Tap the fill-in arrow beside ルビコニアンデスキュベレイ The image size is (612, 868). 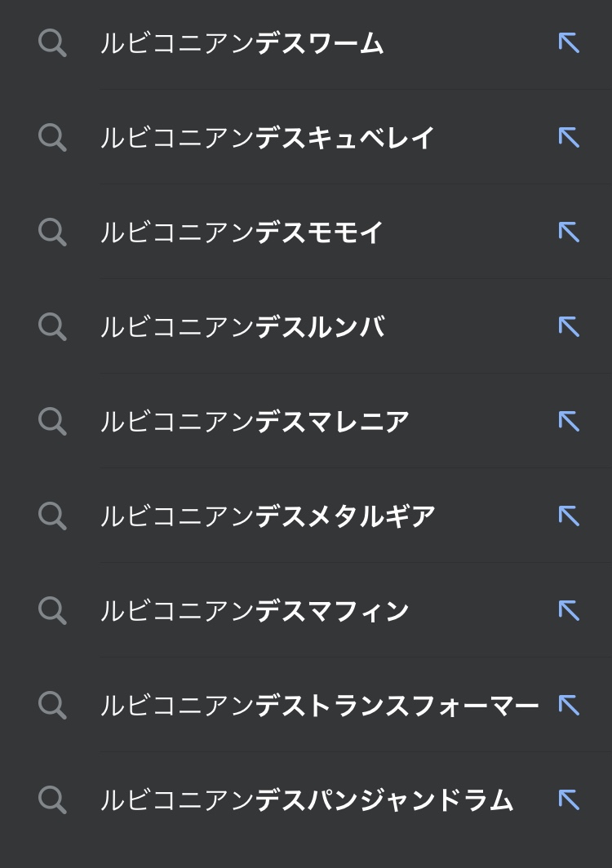click(x=569, y=138)
